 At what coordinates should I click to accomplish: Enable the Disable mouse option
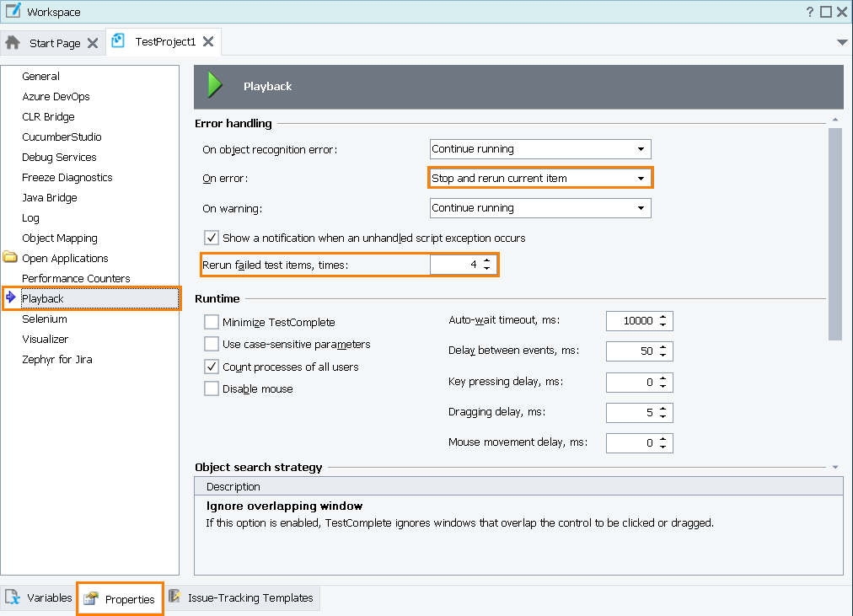click(212, 389)
